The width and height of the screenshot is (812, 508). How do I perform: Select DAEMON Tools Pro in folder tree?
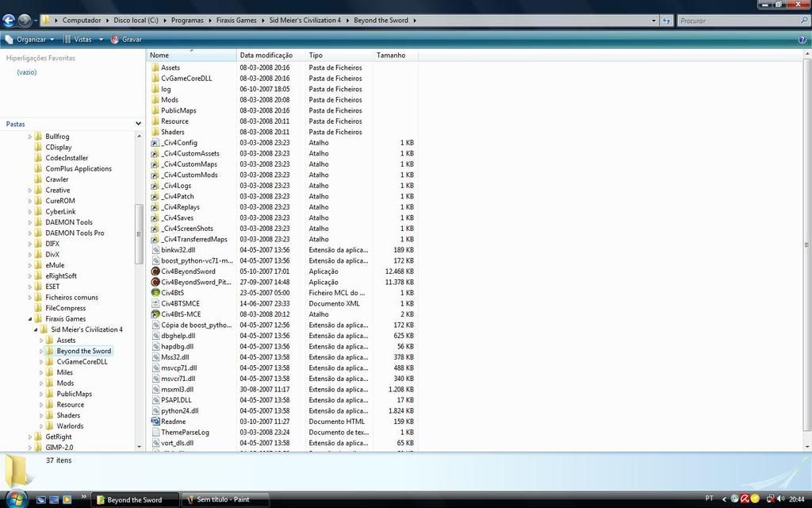75,233
